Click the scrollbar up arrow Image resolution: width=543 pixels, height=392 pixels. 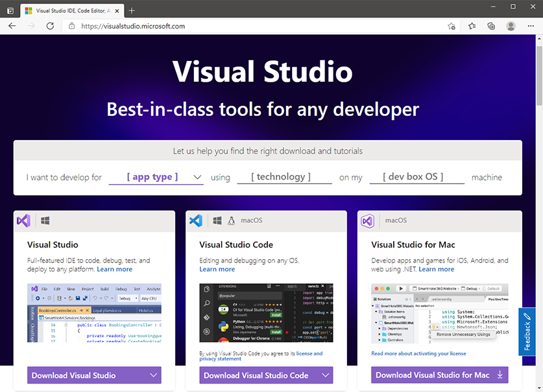539,38
